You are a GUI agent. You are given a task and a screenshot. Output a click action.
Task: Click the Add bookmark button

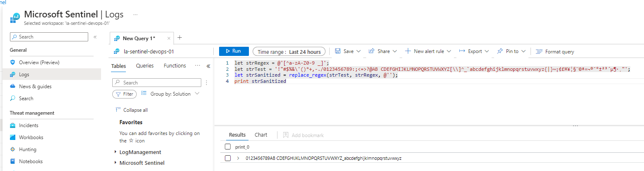(x=303, y=135)
